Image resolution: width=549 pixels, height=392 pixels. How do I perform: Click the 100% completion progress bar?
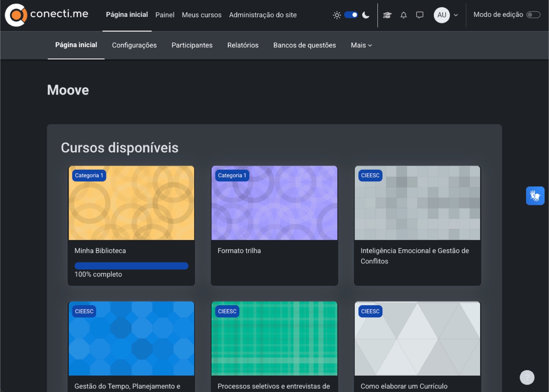(x=131, y=266)
